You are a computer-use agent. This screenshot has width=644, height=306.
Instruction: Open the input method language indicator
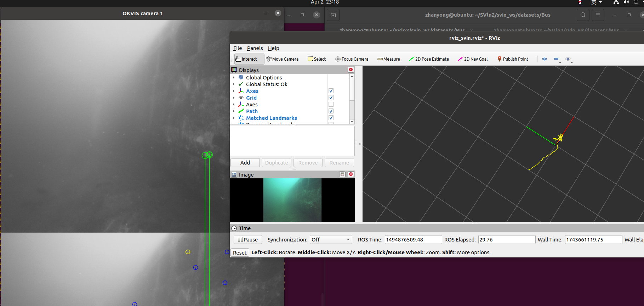(x=597, y=2)
